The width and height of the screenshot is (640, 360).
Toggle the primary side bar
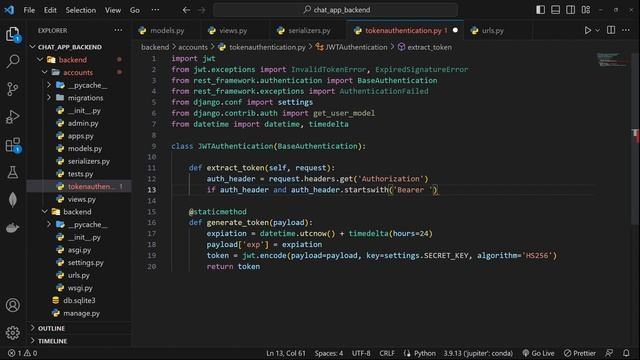(540, 10)
